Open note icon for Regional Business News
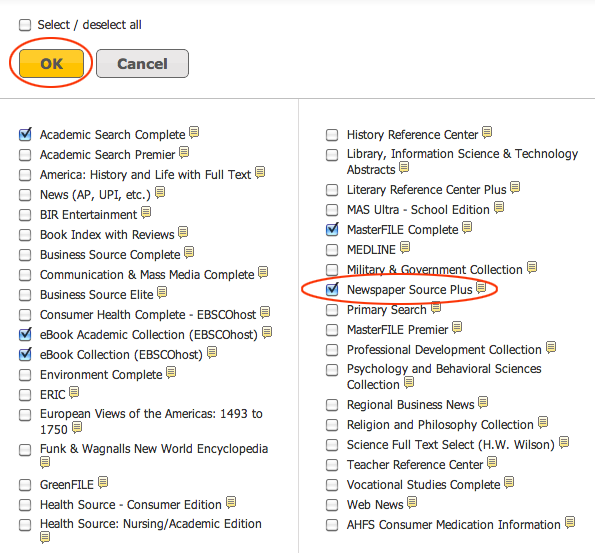Image resolution: width=595 pixels, height=553 pixels. click(483, 402)
